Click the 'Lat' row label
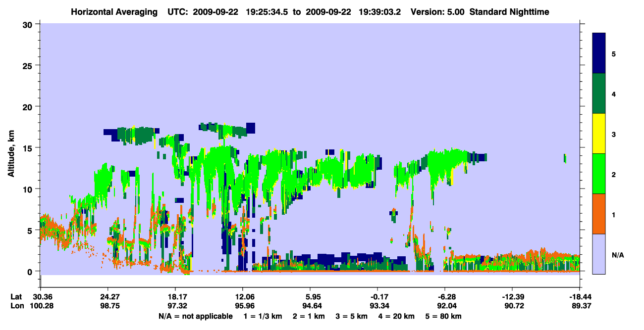This screenshot has width=644, height=330. (x=16, y=297)
